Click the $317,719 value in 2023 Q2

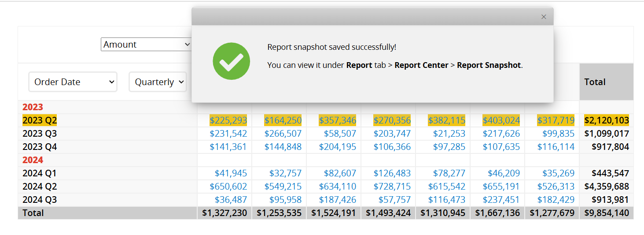click(x=556, y=120)
